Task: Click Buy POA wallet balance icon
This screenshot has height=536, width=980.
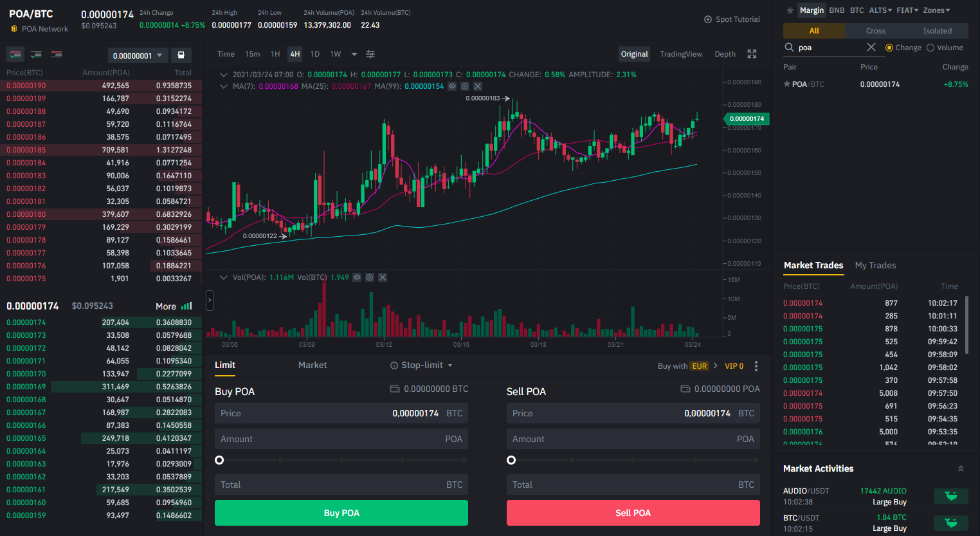Action: (x=395, y=389)
